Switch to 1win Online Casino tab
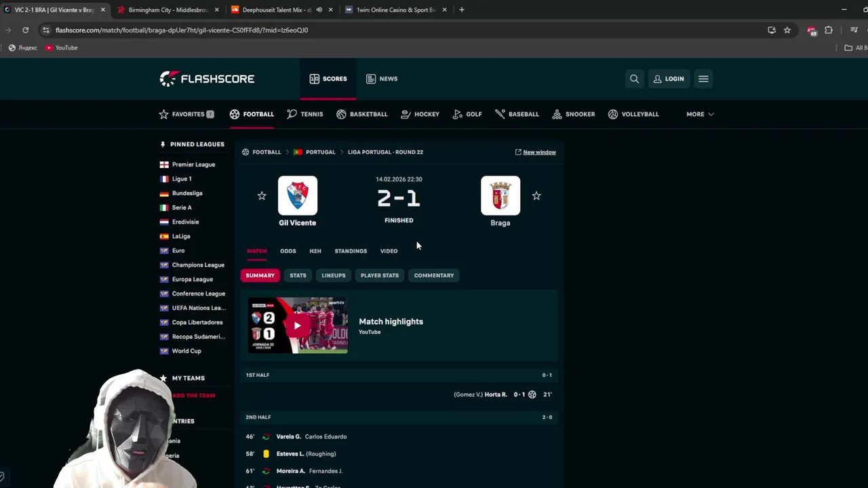The height and width of the screenshot is (488, 868). [396, 9]
